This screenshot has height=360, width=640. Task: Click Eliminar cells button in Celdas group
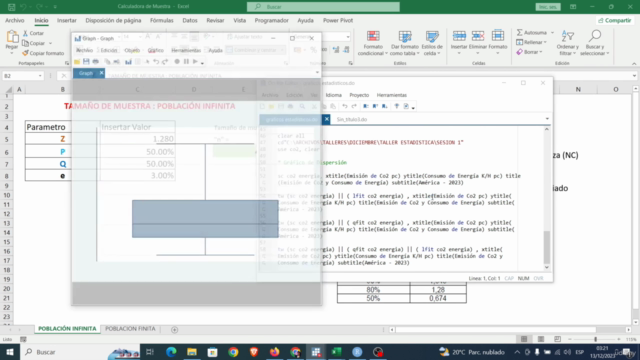pos(478,43)
